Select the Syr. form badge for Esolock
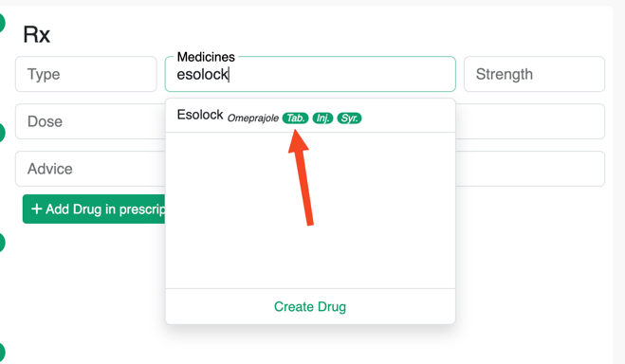 tap(349, 118)
